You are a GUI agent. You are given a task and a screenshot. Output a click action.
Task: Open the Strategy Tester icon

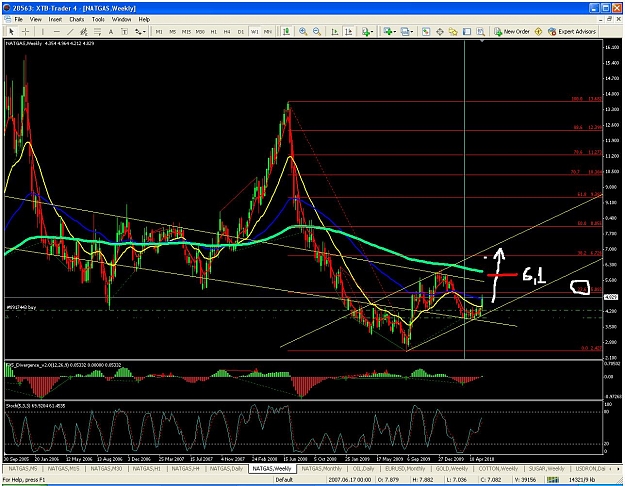(x=481, y=31)
